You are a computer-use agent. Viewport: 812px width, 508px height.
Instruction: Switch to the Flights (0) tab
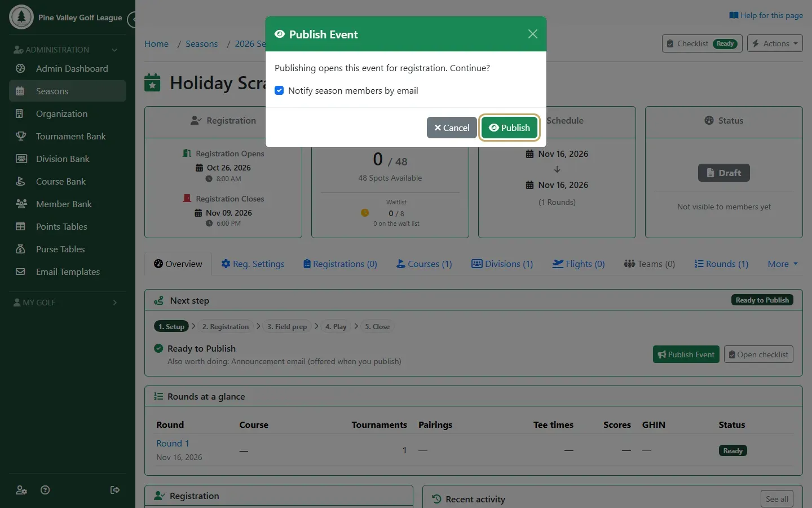(x=578, y=264)
